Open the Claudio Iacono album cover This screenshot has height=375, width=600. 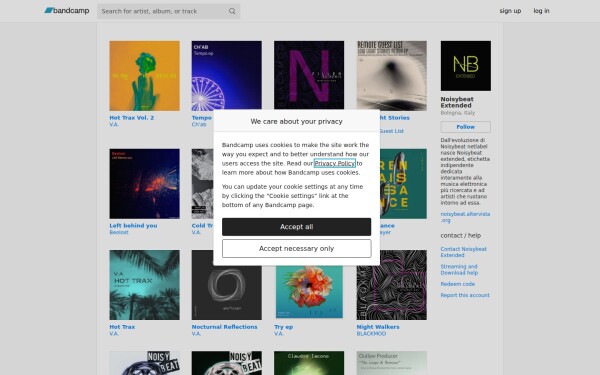(309, 363)
